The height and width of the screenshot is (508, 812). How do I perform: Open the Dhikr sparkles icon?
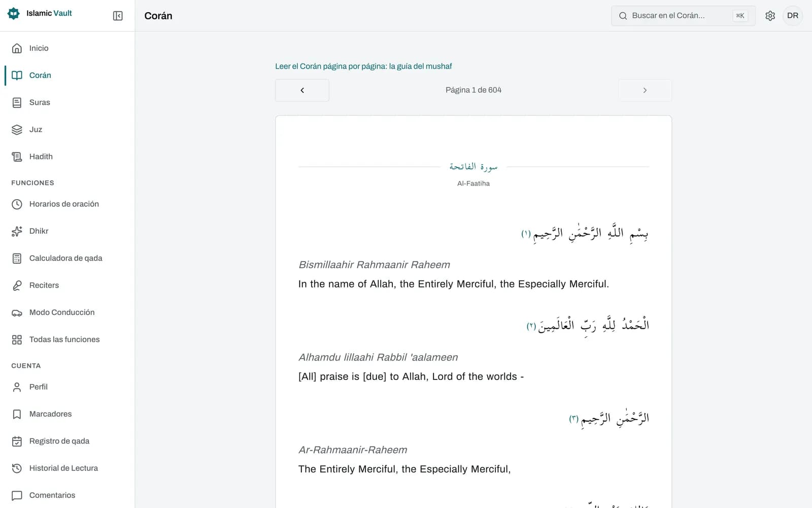(x=17, y=231)
